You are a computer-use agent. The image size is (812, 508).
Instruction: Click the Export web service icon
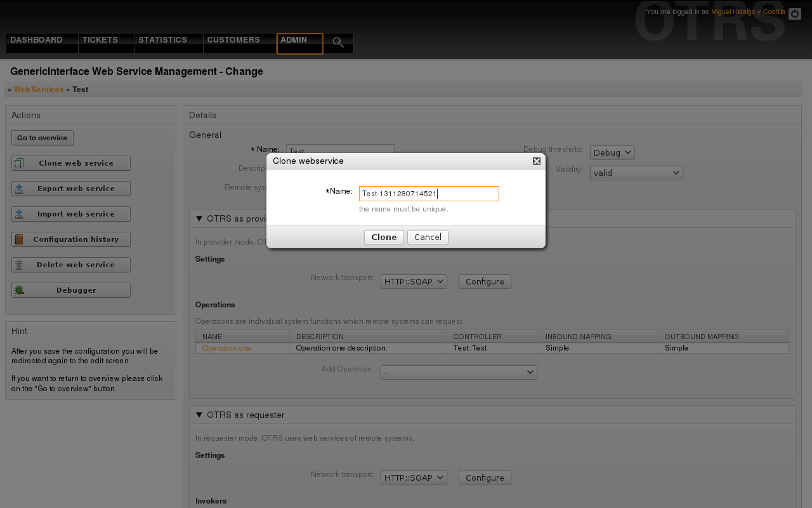tap(19, 189)
